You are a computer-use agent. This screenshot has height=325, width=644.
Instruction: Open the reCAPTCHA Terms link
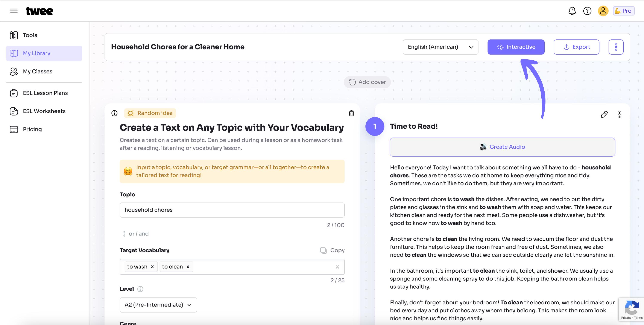point(638,318)
